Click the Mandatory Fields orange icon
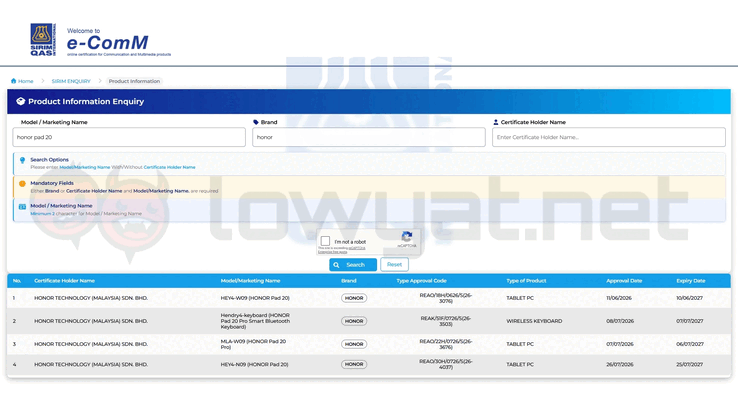Screen dimensions: 738x415 [x=22, y=184]
